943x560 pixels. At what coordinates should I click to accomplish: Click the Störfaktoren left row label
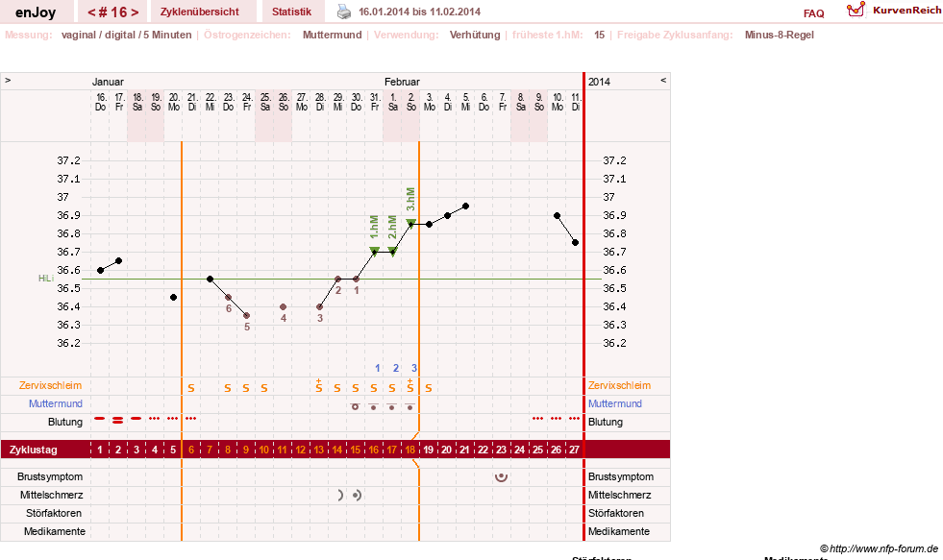pyautogui.click(x=54, y=513)
